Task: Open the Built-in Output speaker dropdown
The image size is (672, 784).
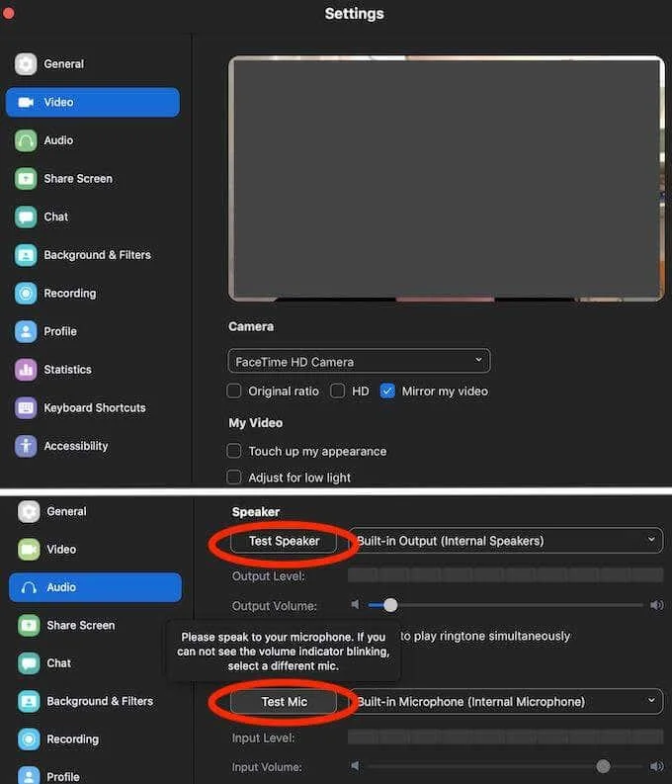Action: (x=506, y=541)
